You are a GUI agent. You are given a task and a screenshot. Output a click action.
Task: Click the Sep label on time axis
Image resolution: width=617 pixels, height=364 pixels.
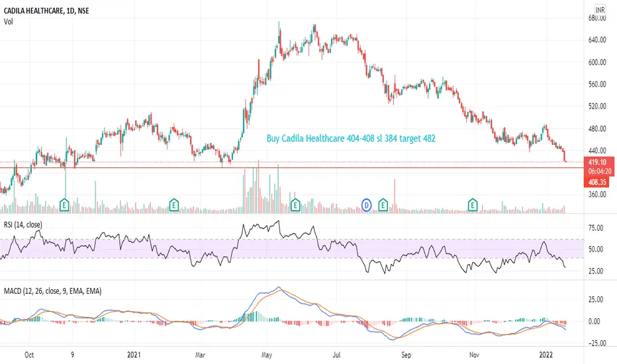pyautogui.click(x=406, y=355)
